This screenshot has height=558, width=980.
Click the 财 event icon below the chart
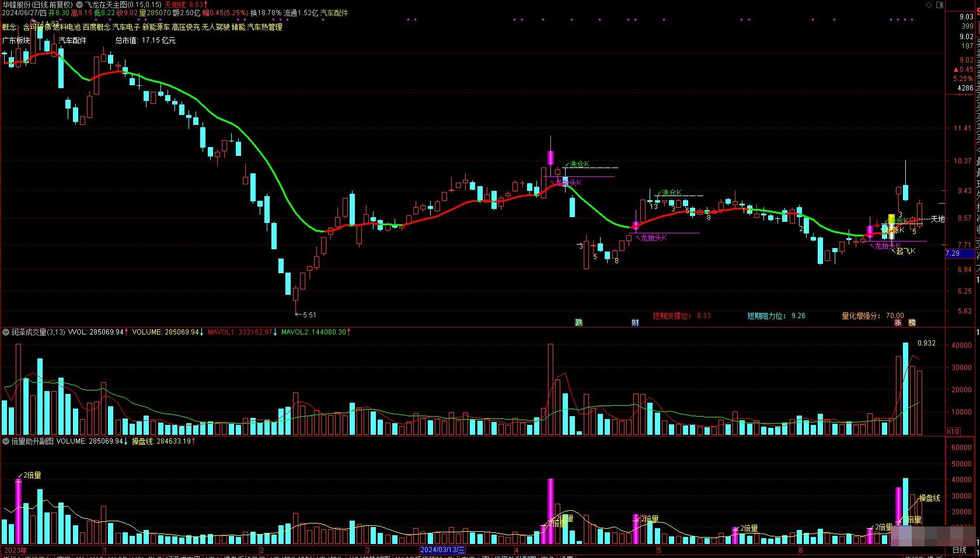(635, 323)
